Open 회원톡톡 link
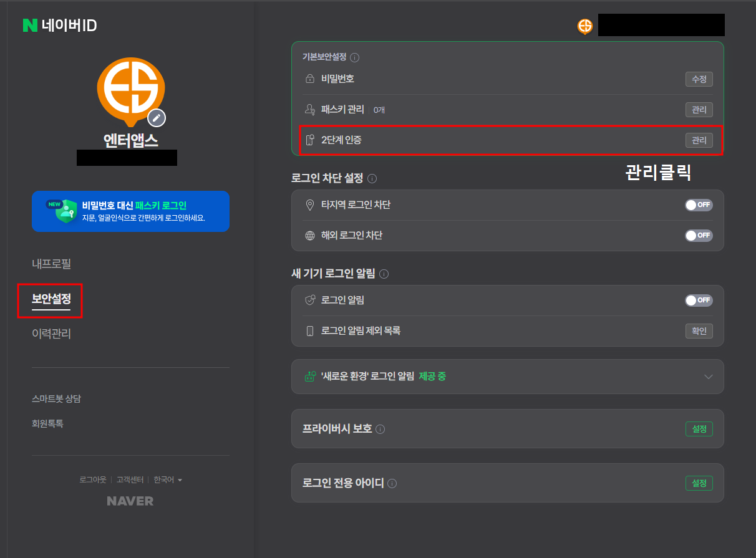The height and width of the screenshot is (558, 756). [x=47, y=423]
